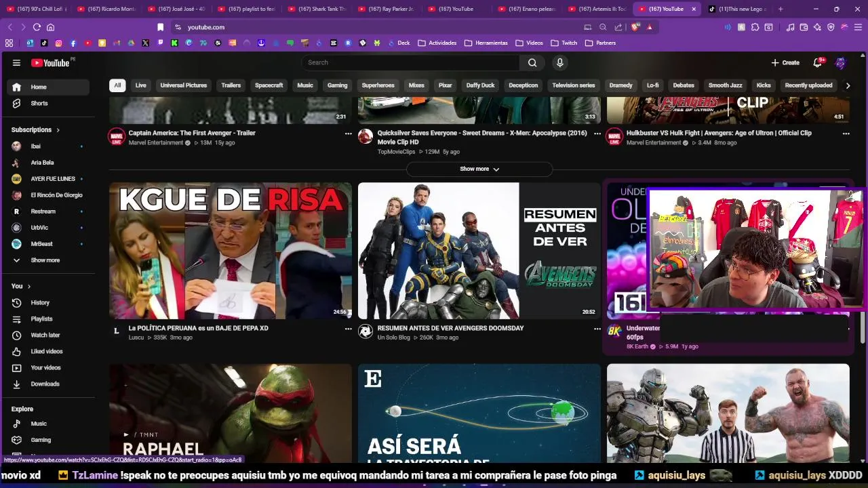Open the Instagram bookmark icon
This screenshot has height=488, width=868.
tap(59, 43)
